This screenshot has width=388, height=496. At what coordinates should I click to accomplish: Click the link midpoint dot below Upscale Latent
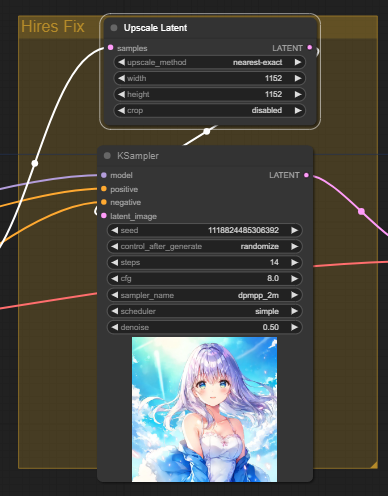click(207, 131)
